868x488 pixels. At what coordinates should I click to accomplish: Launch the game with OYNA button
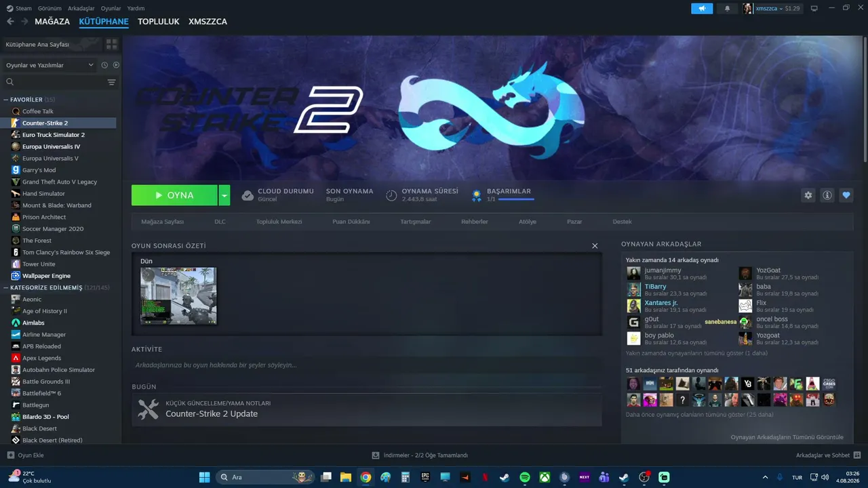coord(174,195)
